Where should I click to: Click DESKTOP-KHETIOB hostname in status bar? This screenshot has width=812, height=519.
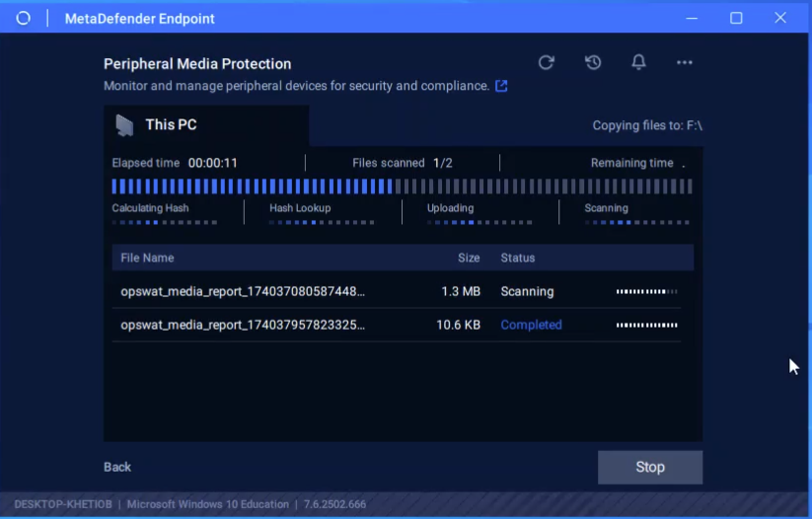[63, 504]
